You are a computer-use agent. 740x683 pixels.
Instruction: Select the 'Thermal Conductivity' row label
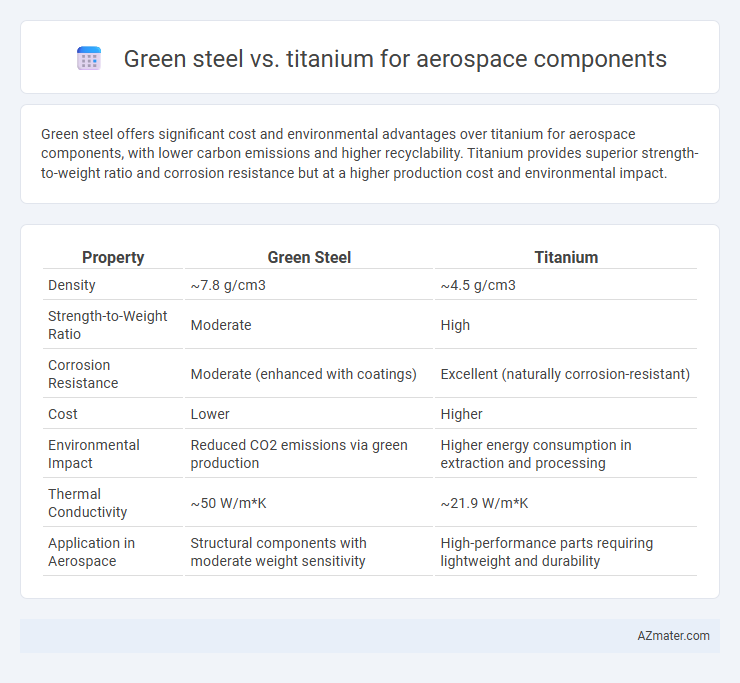tap(87, 503)
